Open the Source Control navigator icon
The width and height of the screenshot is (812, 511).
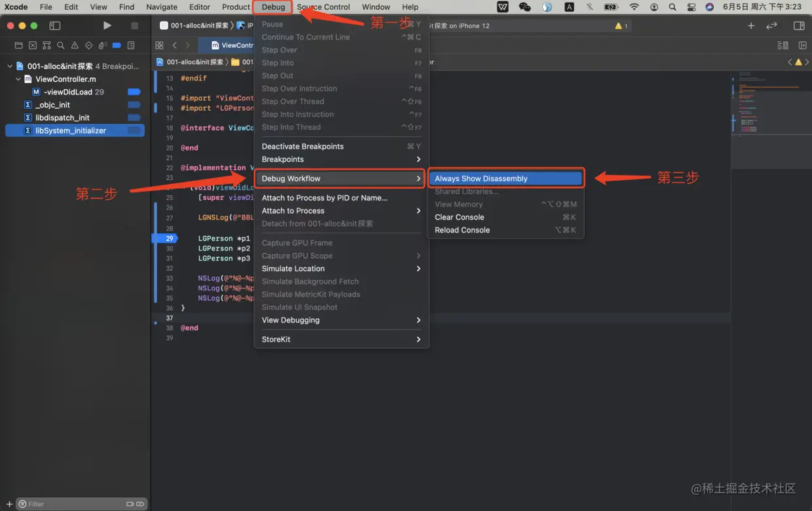[33, 46]
